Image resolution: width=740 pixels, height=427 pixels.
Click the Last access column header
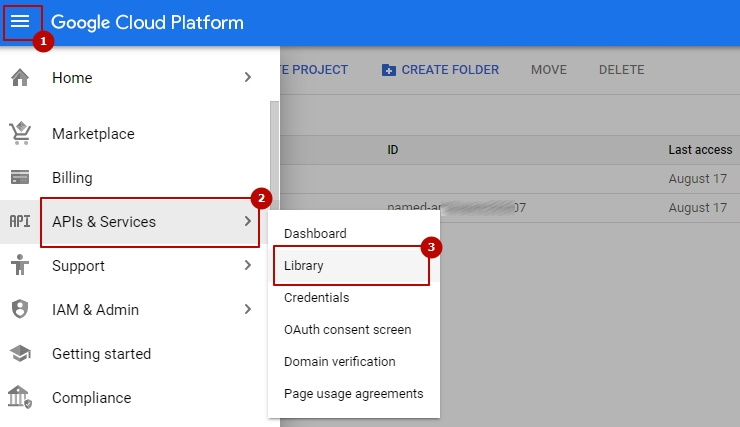pyautogui.click(x=700, y=150)
